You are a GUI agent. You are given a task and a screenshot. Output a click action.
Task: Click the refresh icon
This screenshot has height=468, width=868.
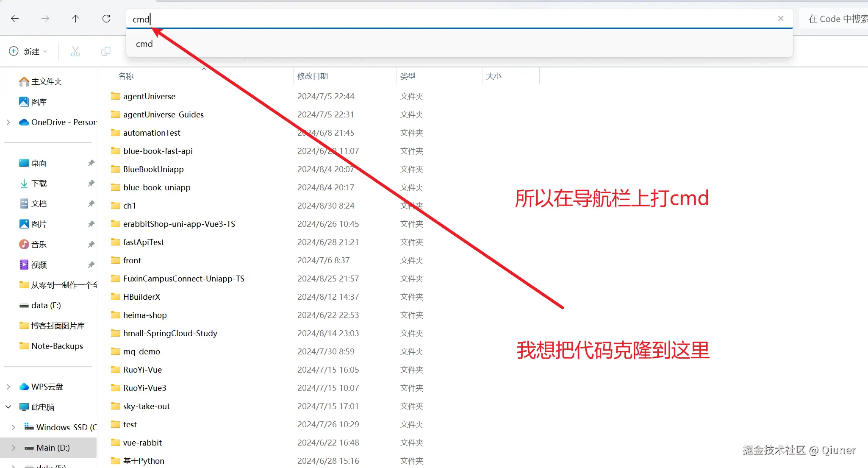(106, 19)
